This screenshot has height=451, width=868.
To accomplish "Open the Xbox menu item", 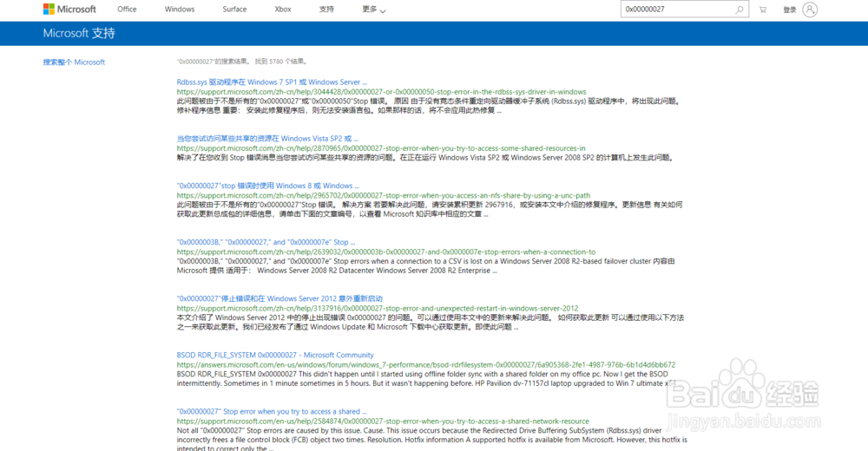I will click(x=283, y=10).
